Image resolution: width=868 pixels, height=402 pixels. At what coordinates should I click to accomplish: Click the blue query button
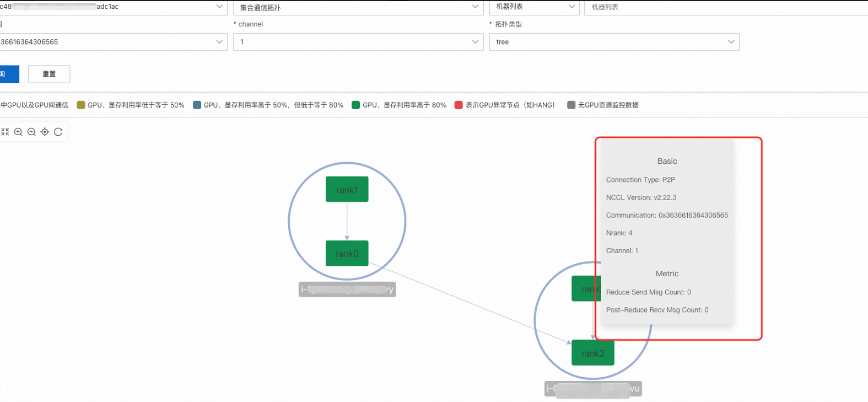[x=9, y=74]
